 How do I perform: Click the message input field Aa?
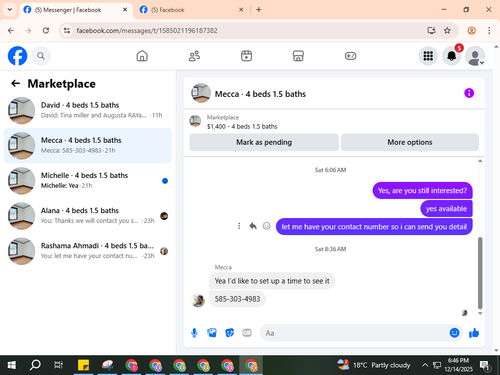[x=355, y=333]
